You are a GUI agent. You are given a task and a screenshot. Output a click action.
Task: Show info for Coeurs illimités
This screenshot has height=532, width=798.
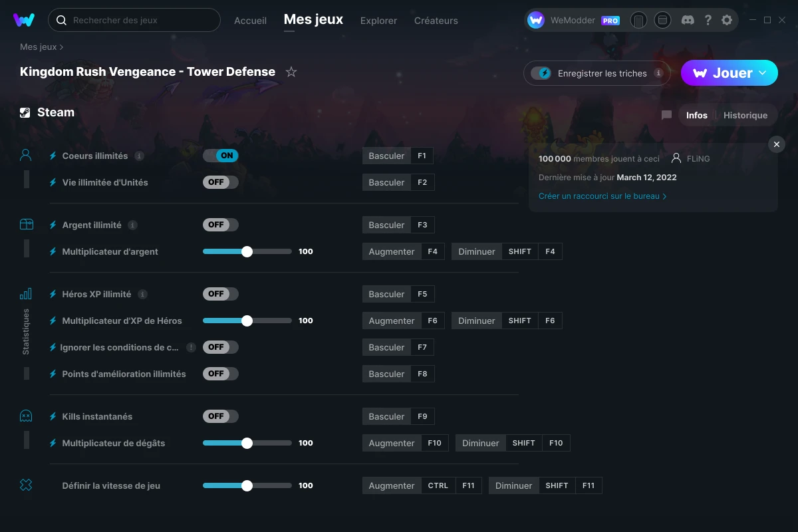click(139, 156)
